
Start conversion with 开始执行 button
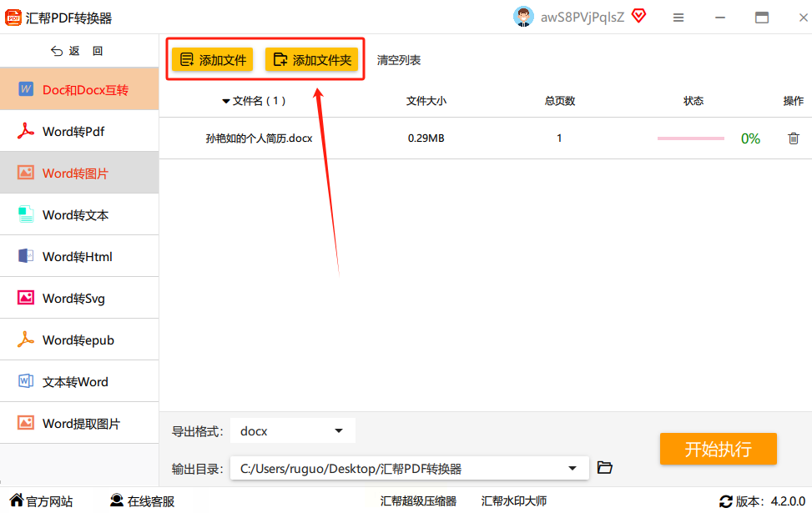[x=719, y=448]
